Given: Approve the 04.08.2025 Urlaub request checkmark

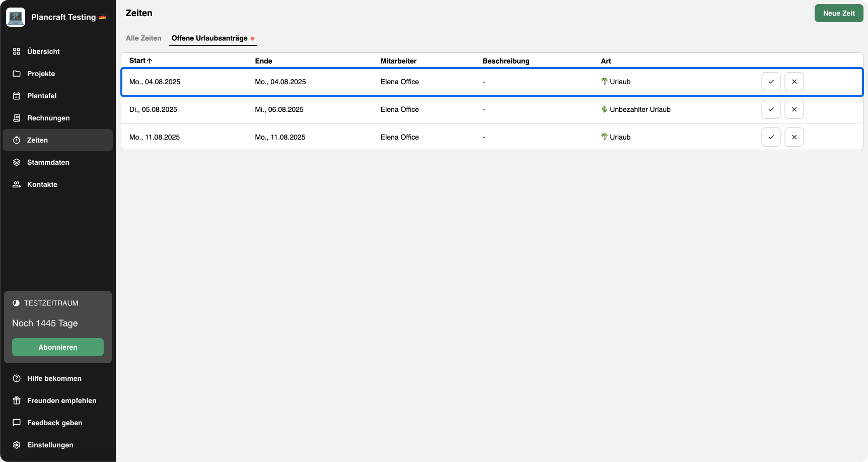Looking at the screenshot, I should (x=771, y=82).
